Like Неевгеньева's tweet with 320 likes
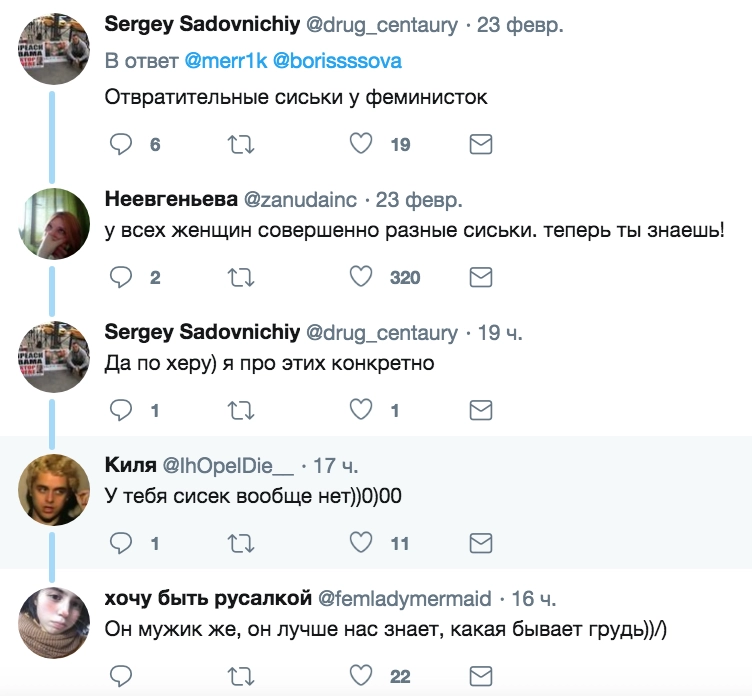 click(361, 277)
